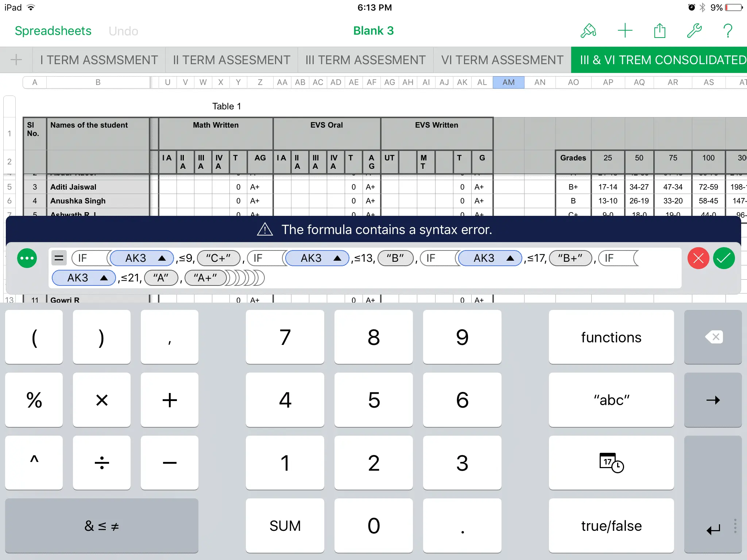Viewport: 747px width, 560px height.
Task: Tap the plus Insert icon in toolbar
Action: point(625,31)
